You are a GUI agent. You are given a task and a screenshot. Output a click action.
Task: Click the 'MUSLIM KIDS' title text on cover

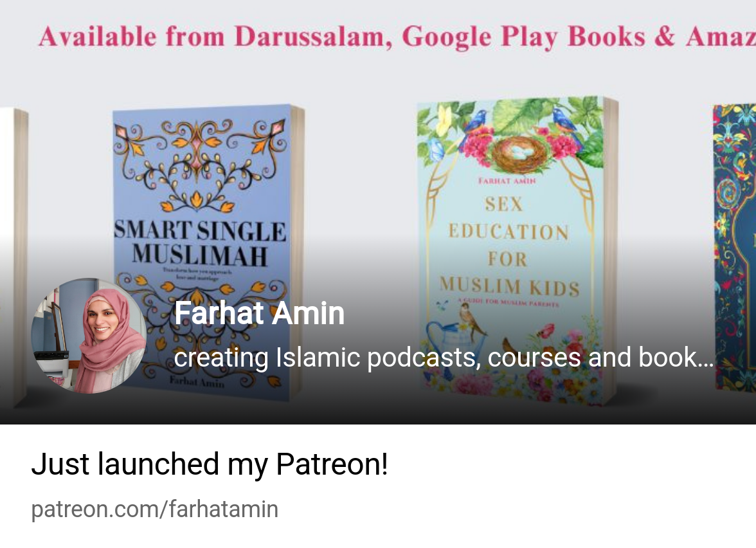pos(509,286)
